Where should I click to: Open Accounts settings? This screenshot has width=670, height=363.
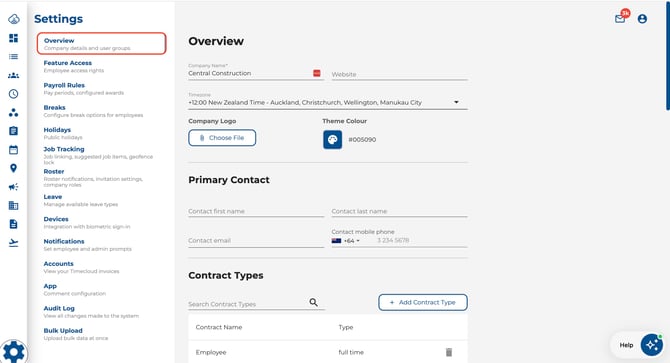(x=81, y=267)
